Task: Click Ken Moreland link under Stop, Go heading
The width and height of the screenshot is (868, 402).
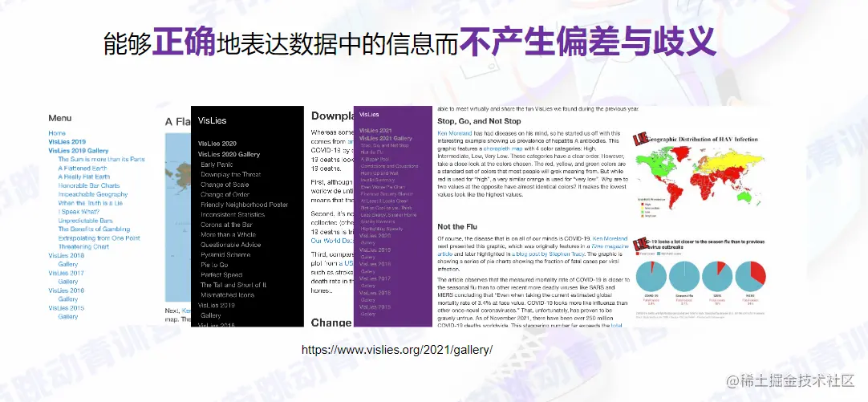Action: 455,133
